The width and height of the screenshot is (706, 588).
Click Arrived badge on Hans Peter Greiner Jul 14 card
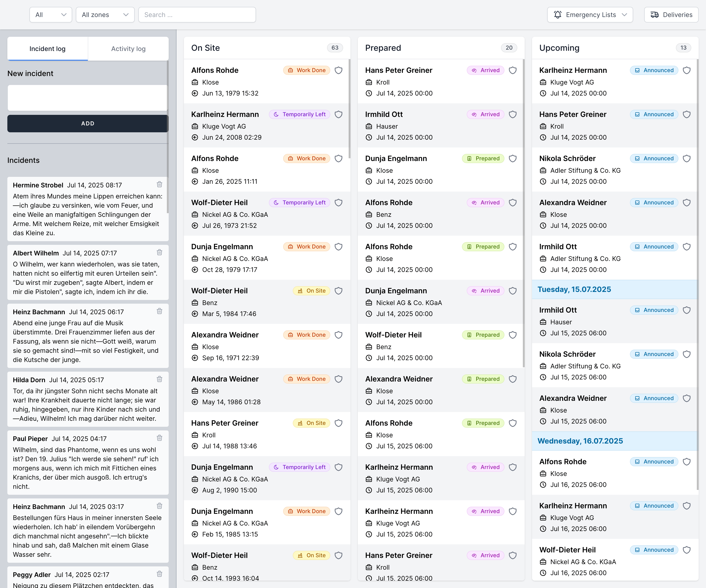[485, 70]
